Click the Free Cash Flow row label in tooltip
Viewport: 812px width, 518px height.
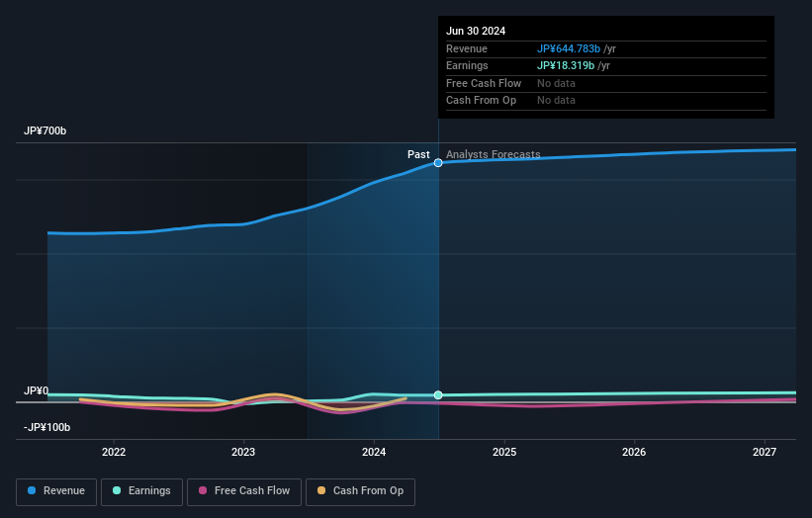484,83
